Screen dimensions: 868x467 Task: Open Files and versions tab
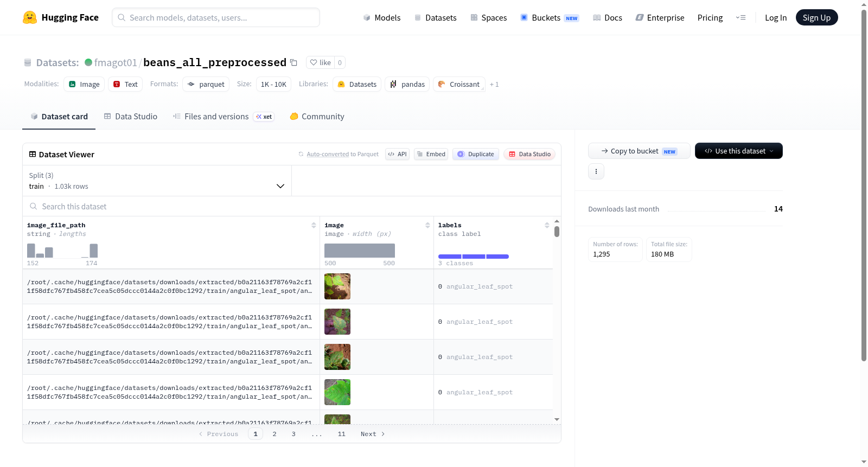[x=224, y=116]
